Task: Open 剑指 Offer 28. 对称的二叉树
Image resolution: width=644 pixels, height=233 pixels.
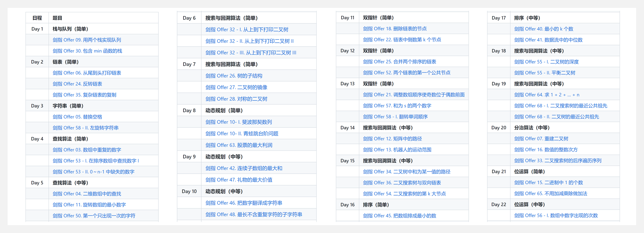Action: coord(236,99)
